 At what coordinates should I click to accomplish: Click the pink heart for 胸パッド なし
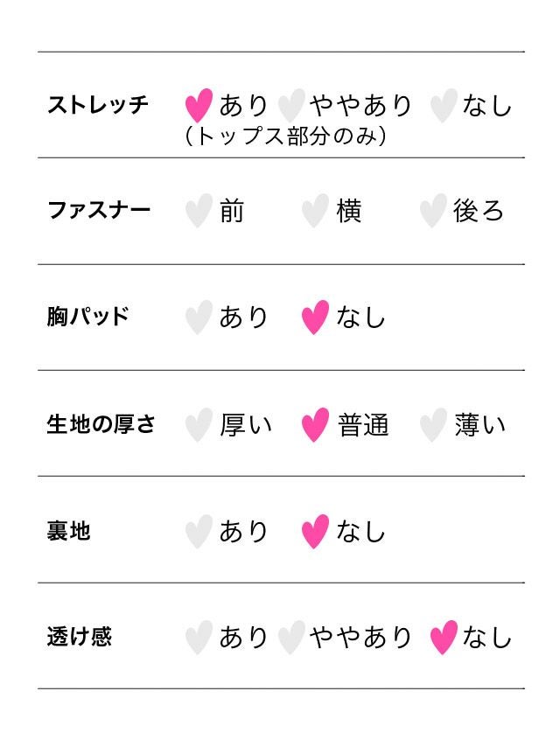click(315, 318)
